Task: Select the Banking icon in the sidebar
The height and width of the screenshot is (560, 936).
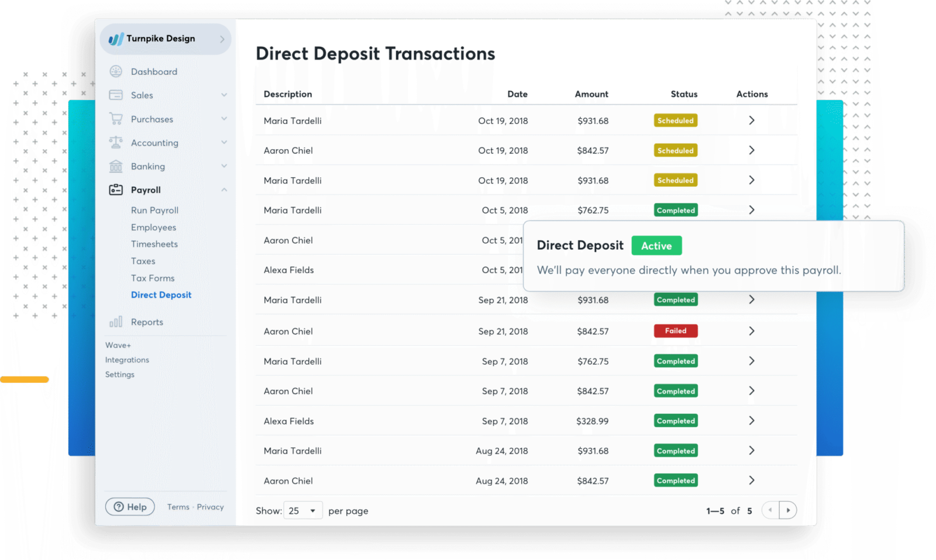Action: (x=116, y=166)
